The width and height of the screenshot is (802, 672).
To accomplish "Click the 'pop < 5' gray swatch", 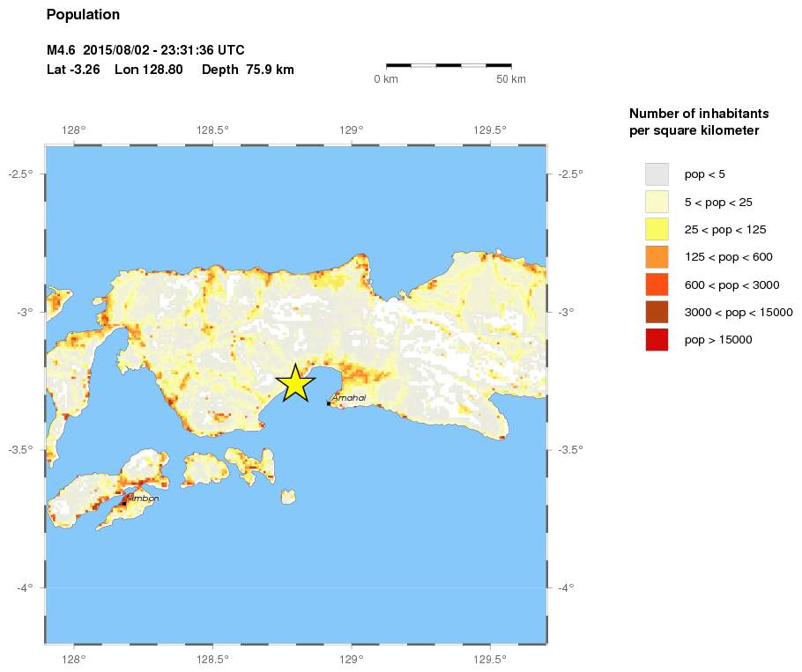I will click(x=657, y=174).
